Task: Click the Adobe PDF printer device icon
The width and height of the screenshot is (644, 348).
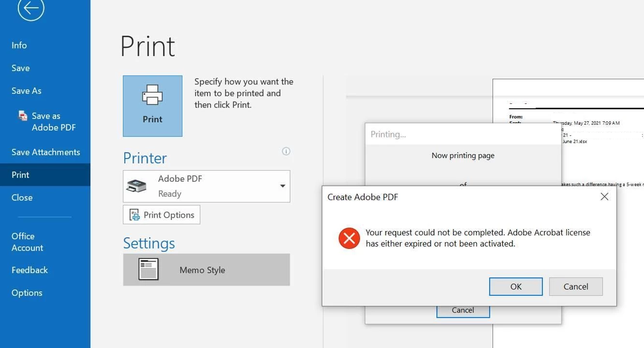Action: click(x=136, y=186)
